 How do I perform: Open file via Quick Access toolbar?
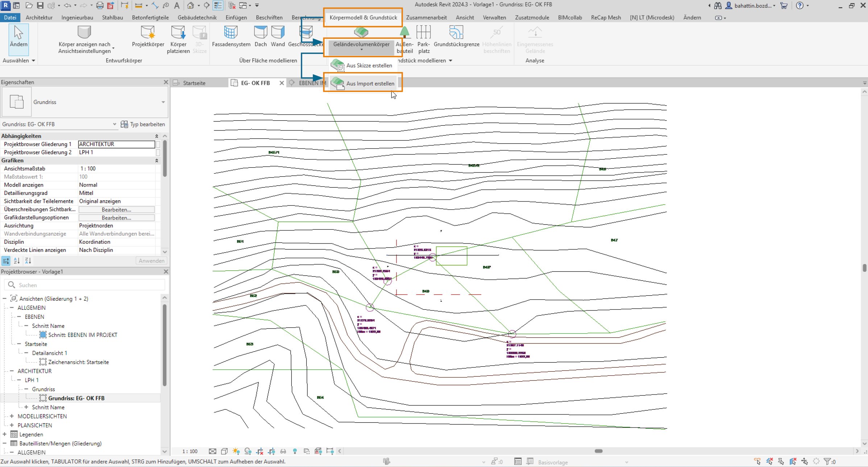pyautogui.click(x=29, y=5)
